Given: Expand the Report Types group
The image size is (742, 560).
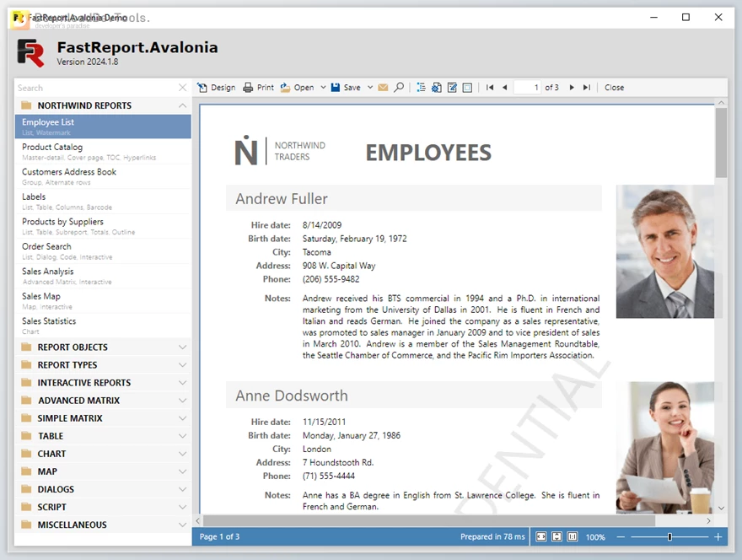Looking at the screenshot, I should (183, 365).
